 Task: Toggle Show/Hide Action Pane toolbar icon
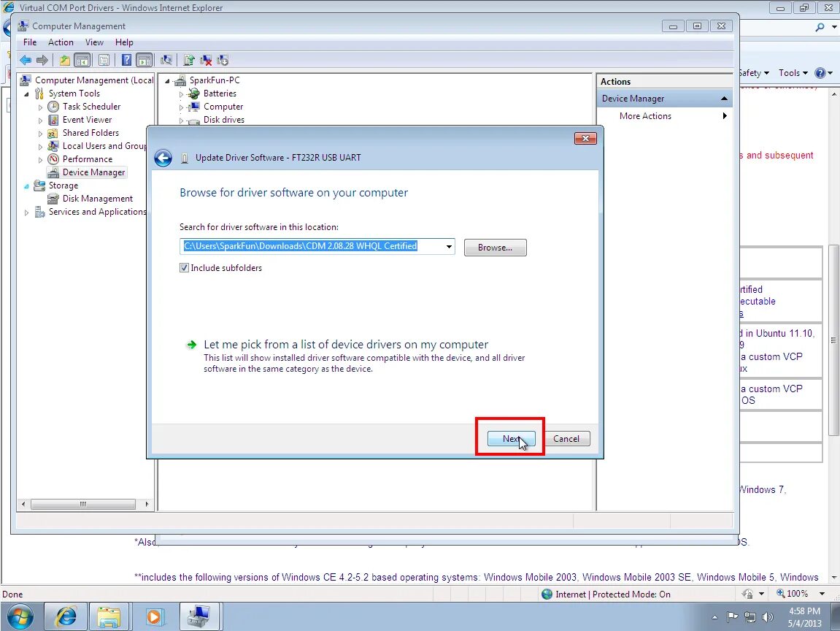[144, 60]
